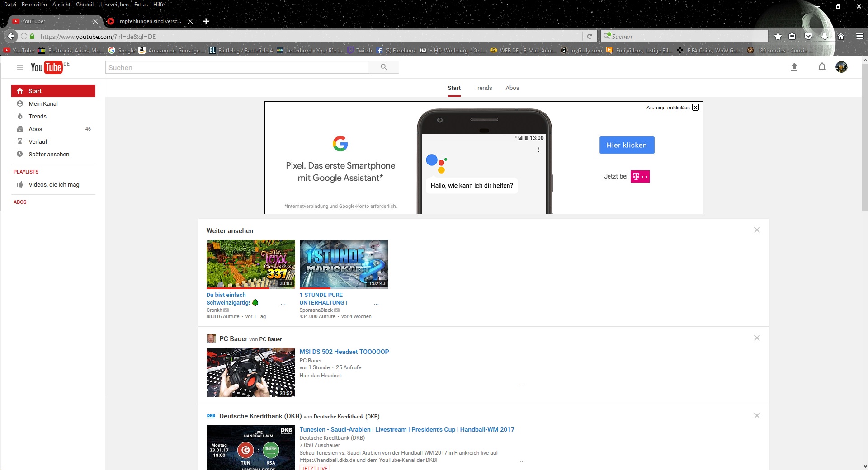The image size is (868, 470).
Task: Open the YouTube hamburger guide menu
Action: pos(20,67)
